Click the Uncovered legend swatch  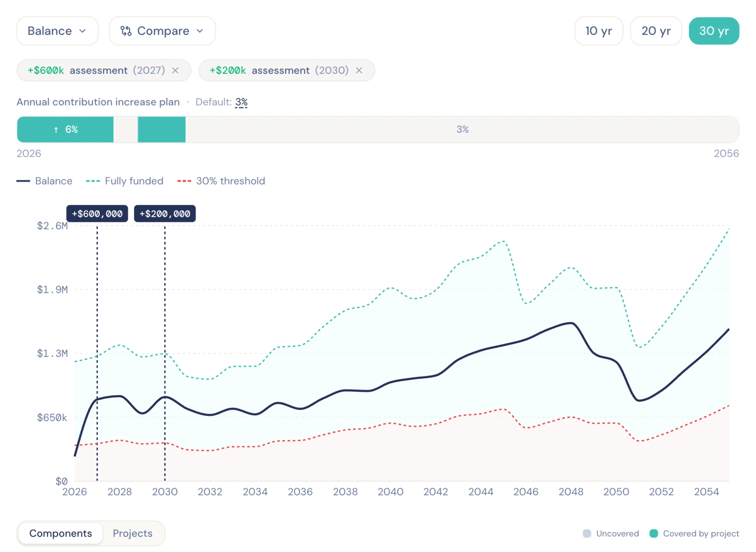587,533
